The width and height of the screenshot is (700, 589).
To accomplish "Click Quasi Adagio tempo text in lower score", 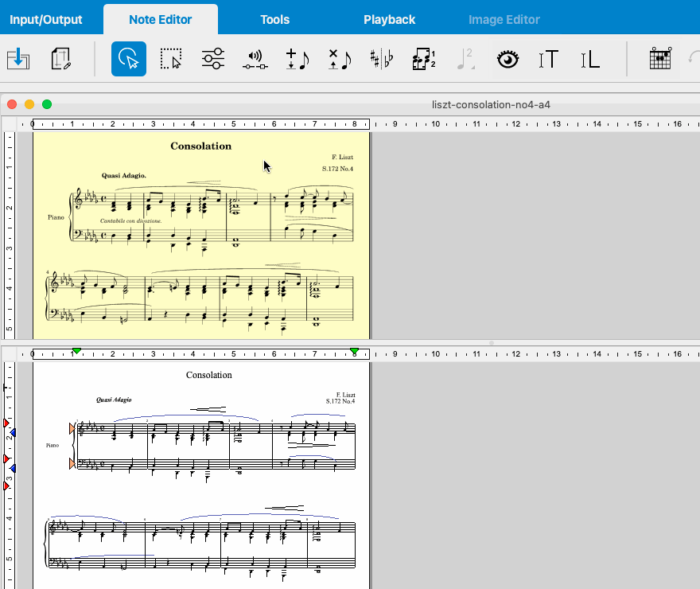I will point(114,400).
